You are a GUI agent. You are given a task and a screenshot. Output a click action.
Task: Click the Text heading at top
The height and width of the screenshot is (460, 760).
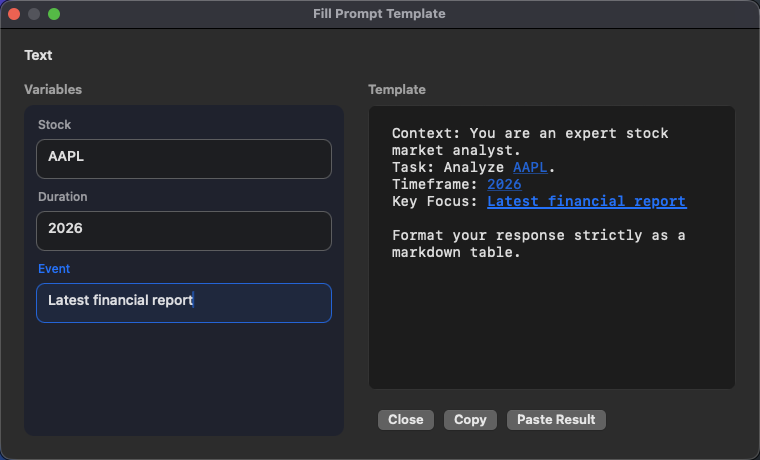(x=38, y=55)
